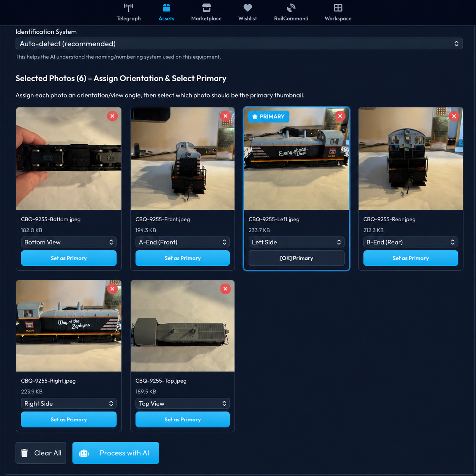Open the Left Side orientation dropdown
The width and height of the screenshot is (476, 476).
pyautogui.click(x=296, y=242)
